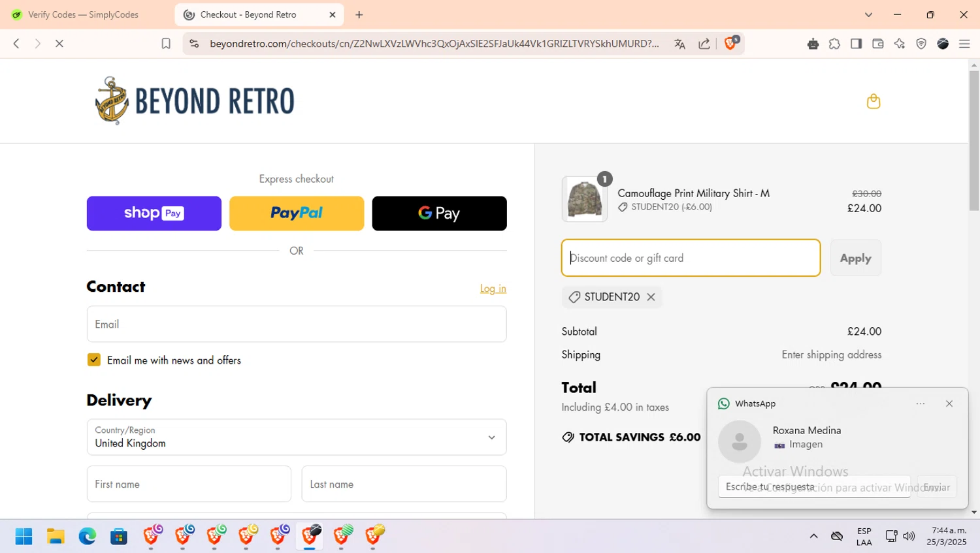Open the browser hamburger menu
The width and height of the screenshot is (980, 553).
tap(964, 44)
